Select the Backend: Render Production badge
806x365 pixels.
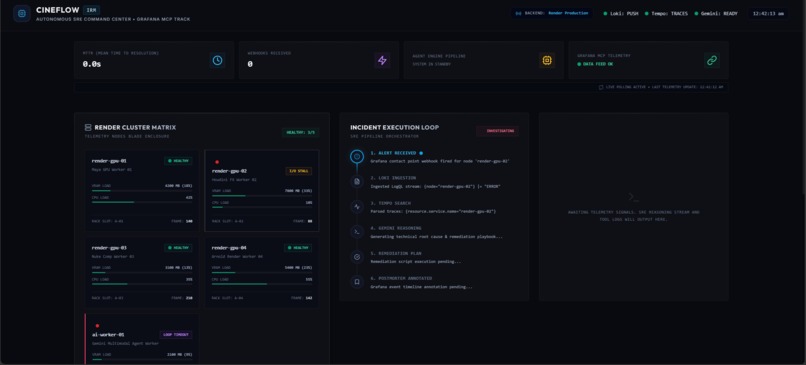(x=552, y=13)
